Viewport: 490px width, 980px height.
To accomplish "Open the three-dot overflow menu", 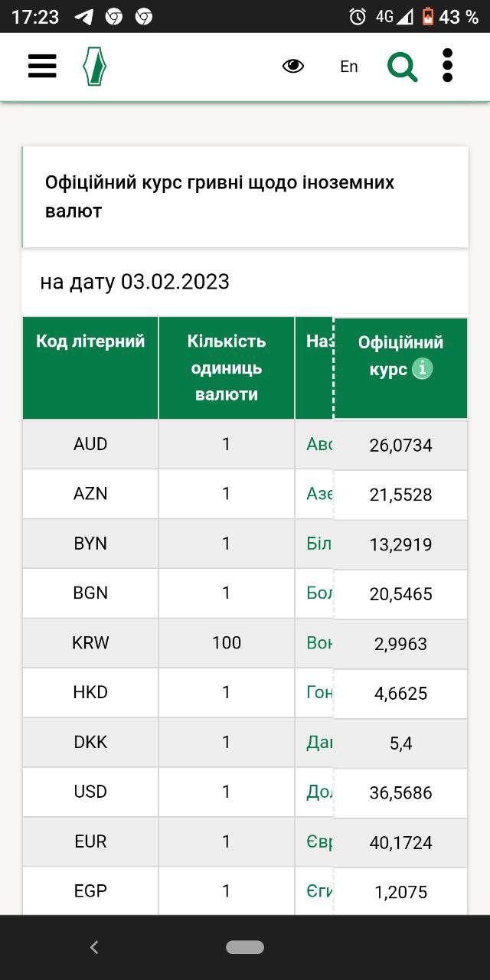I will pyautogui.click(x=446, y=67).
